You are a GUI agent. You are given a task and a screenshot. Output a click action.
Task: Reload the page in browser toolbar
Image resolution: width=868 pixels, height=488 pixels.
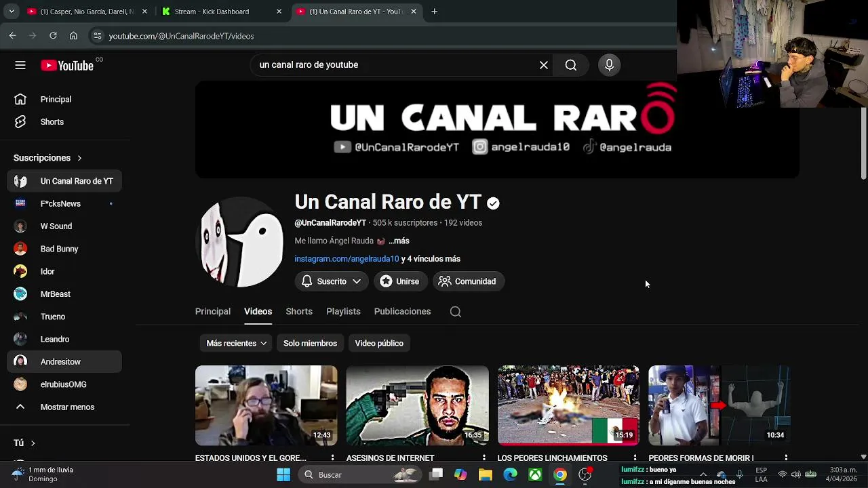[x=53, y=36]
